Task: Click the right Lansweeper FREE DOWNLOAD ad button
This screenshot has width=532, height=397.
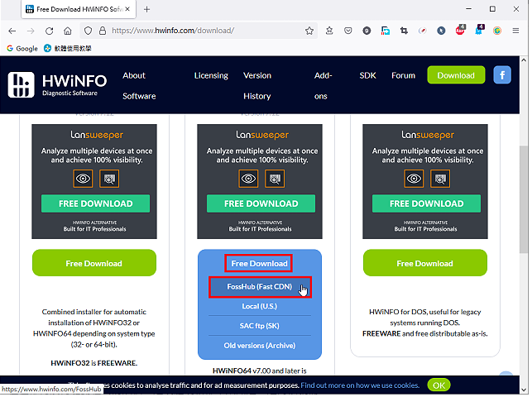Action: click(x=426, y=204)
